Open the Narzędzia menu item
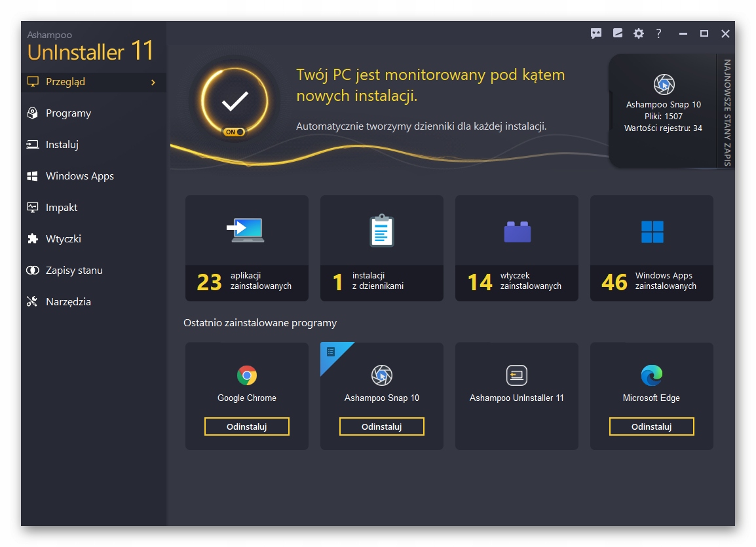 pyautogui.click(x=94, y=301)
